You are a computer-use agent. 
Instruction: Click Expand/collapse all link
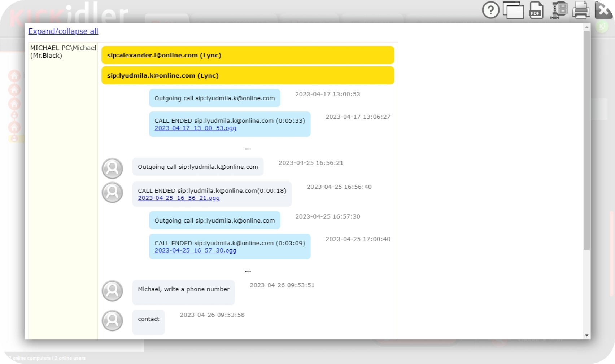pos(63,31)
